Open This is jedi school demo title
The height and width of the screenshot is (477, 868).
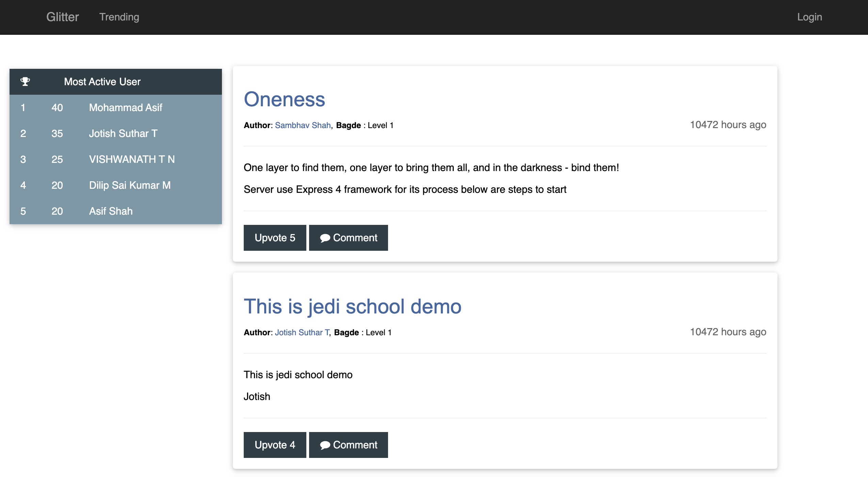pos(352,306)
